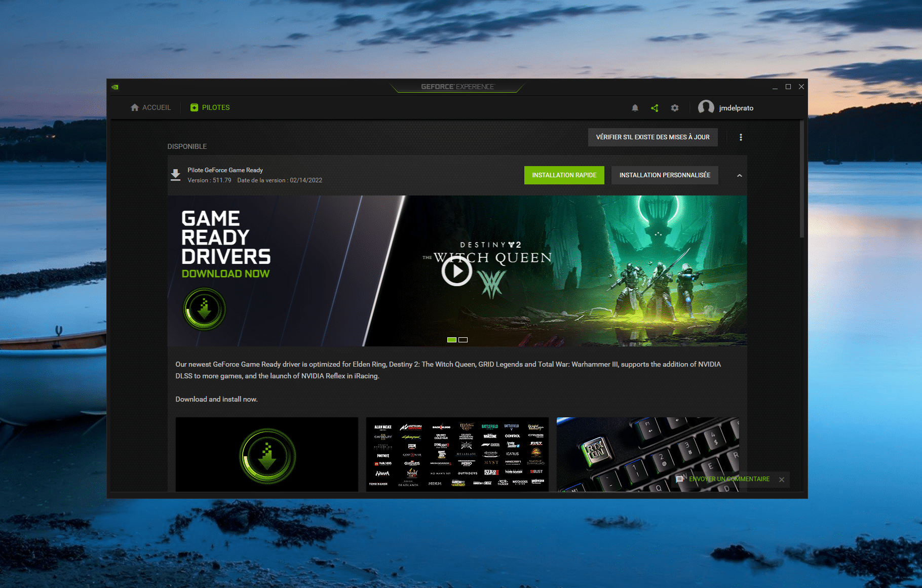Open the supported games logos thumbnail

457,454
